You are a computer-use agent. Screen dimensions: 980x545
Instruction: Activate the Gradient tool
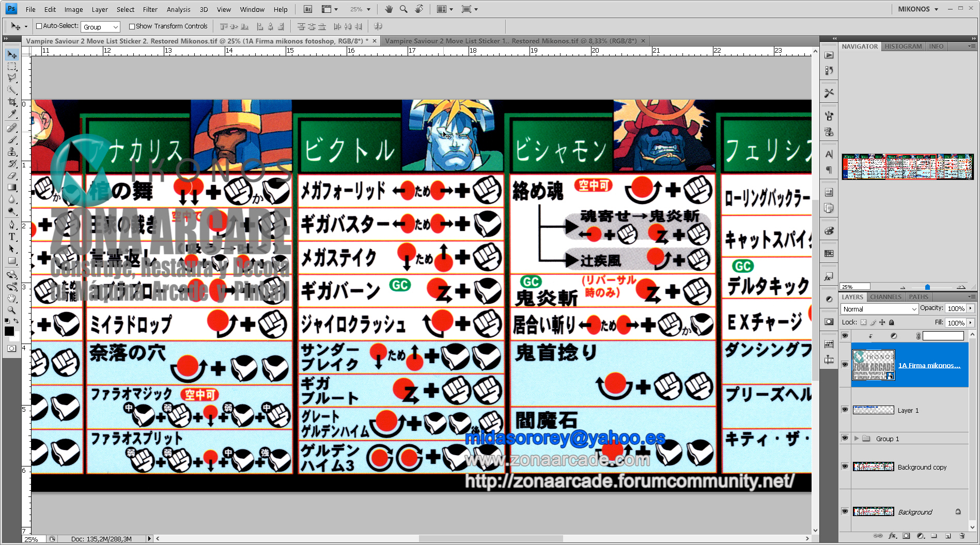click(11, 188)
